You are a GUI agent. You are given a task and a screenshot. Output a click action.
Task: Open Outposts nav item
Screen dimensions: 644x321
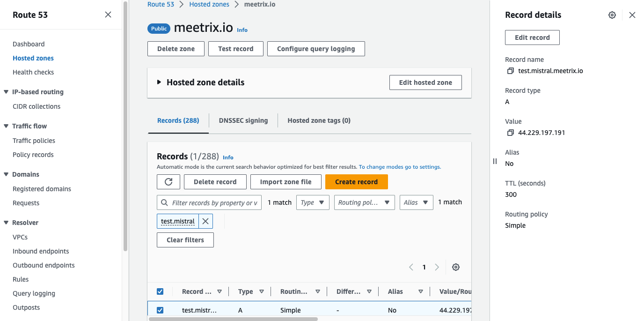click(26, 307)
